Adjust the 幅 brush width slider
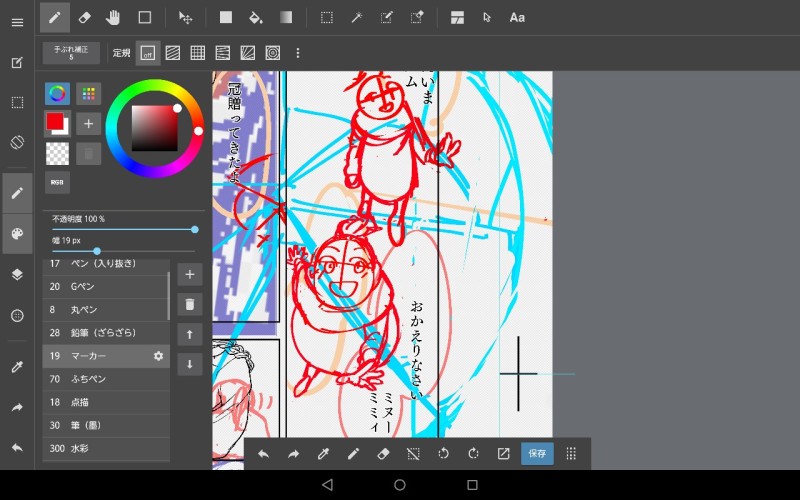This screenshot has width=800, height=500. click(123, 251)
